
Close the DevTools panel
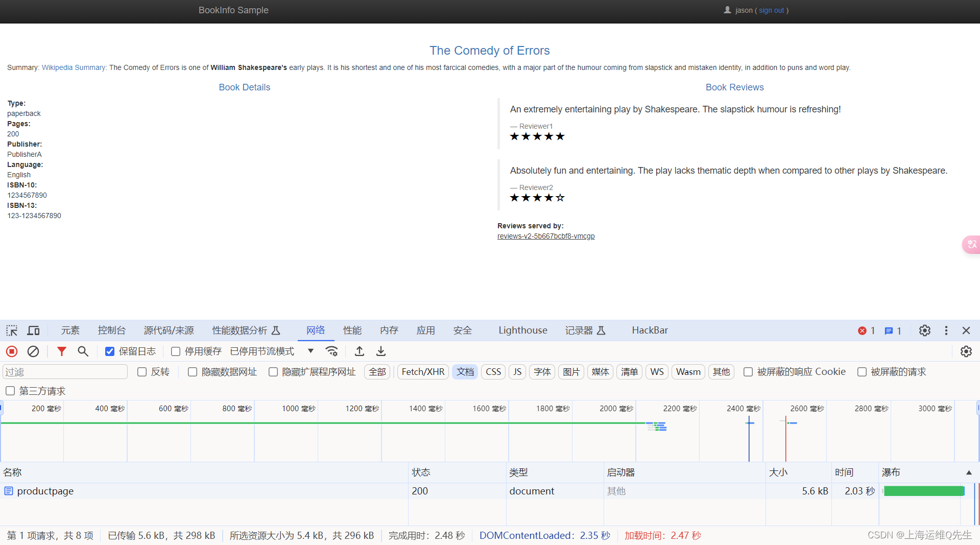coord(966,330)
